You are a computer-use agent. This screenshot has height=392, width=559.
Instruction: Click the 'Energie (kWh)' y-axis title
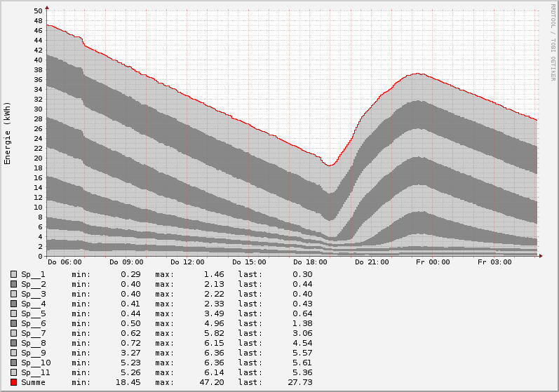coord(8,133)
